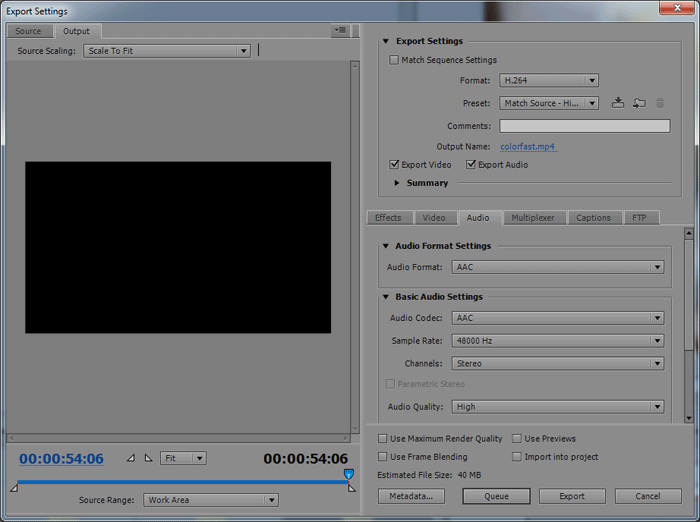Enable Use Previews checkbox
The image size is (700, 522).
[517, 438]
